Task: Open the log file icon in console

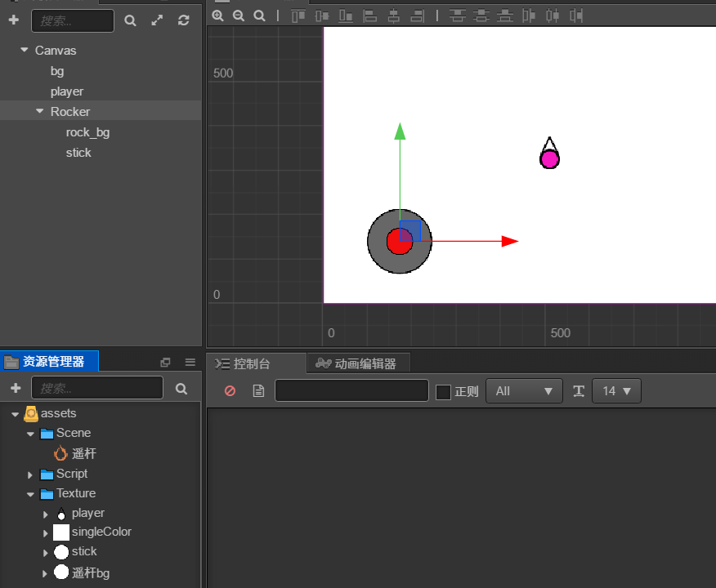Action: pyautogui.click(x=257, y=390)
